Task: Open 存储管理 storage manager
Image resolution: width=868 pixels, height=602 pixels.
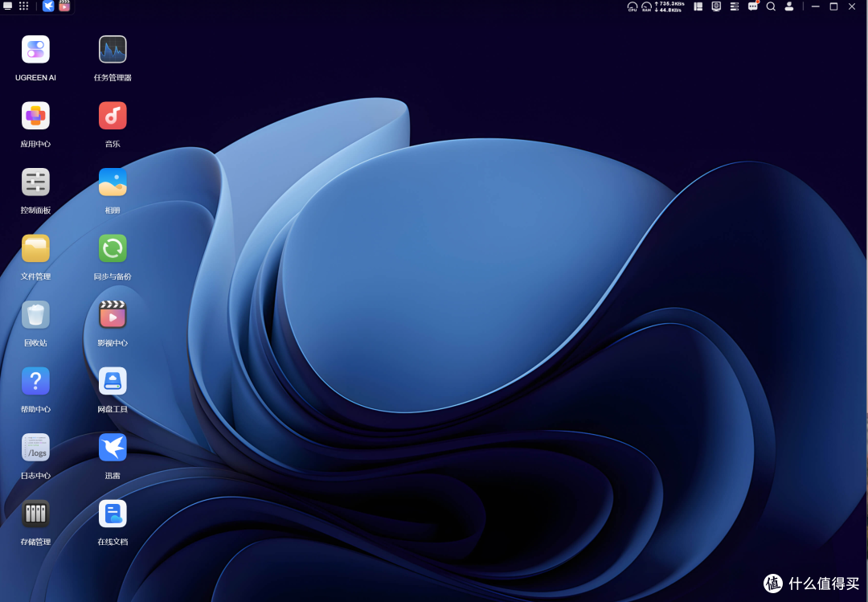Action: coord(35,514)
